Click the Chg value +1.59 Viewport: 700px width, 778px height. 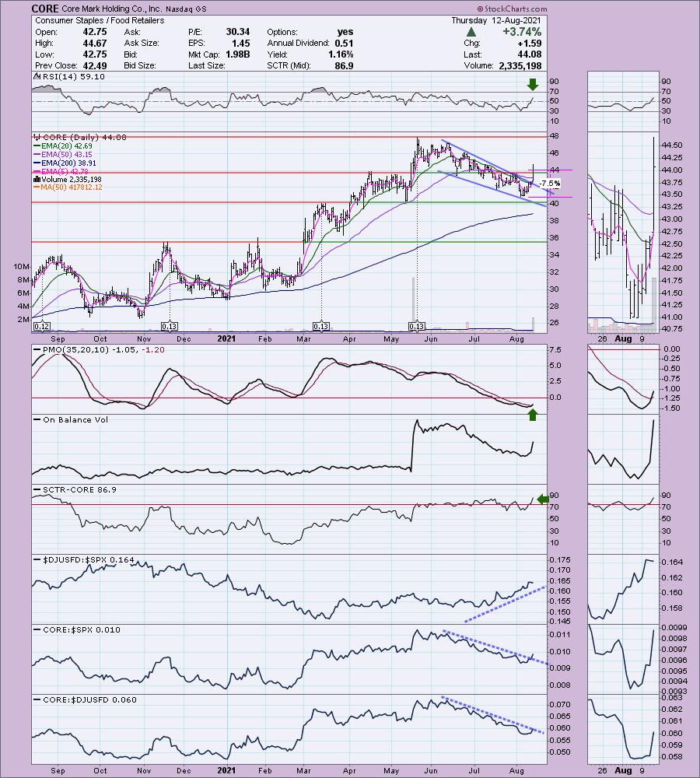coord(530,43)
